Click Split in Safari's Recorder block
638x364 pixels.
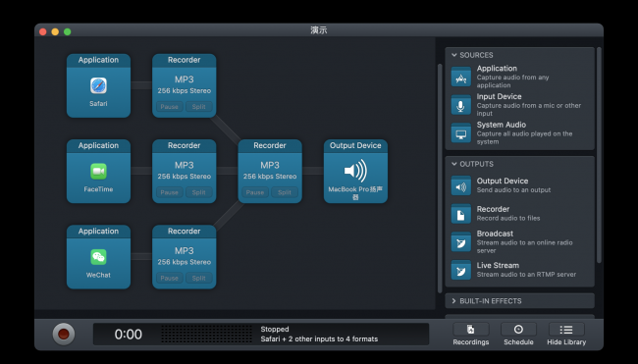coord(199,107)
